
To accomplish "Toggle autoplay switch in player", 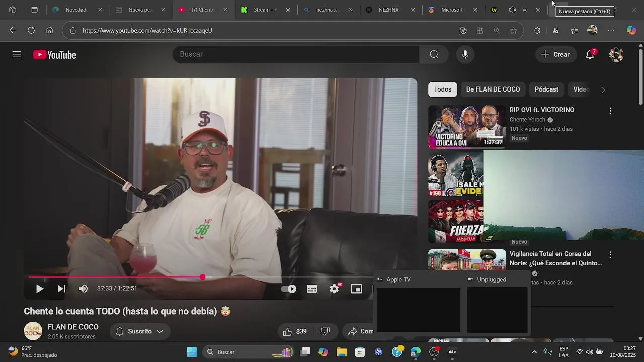I will 289,289.
